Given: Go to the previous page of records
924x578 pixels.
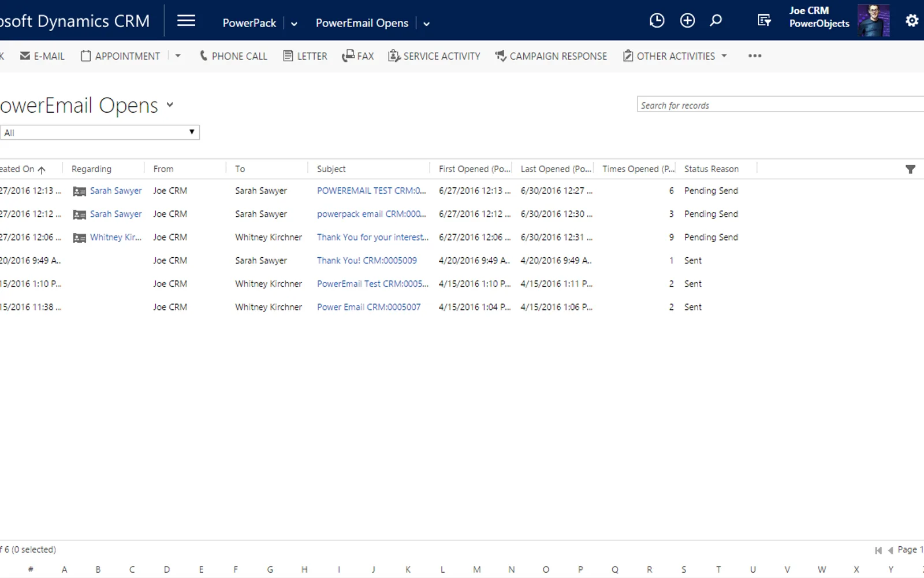Looking at the screenshot, I should (891, 550).
